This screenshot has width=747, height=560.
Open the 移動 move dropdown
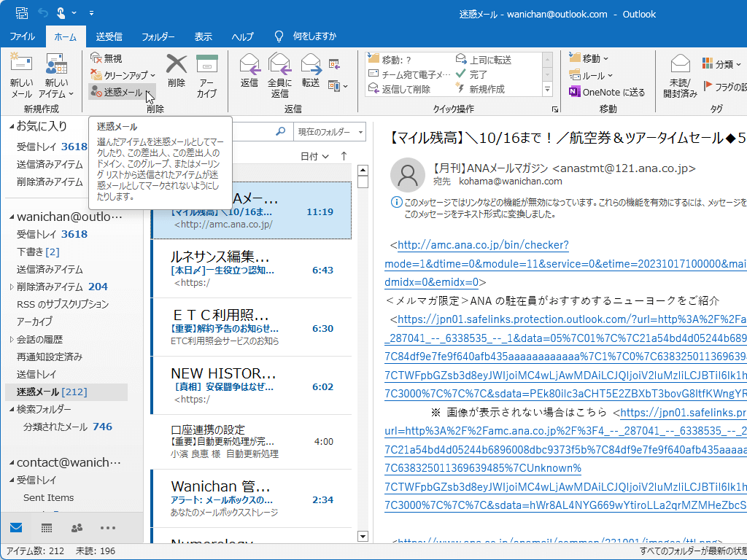coord(589,58)
